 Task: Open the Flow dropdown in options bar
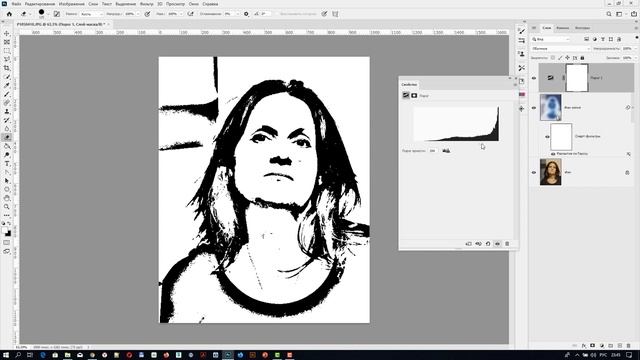pyautogui.click(x=181, y=14)
